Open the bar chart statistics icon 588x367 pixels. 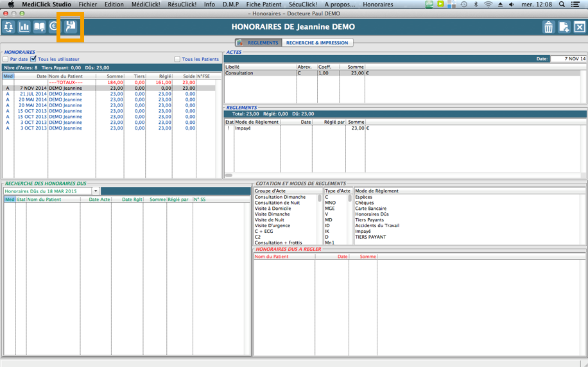click(24, 27)
